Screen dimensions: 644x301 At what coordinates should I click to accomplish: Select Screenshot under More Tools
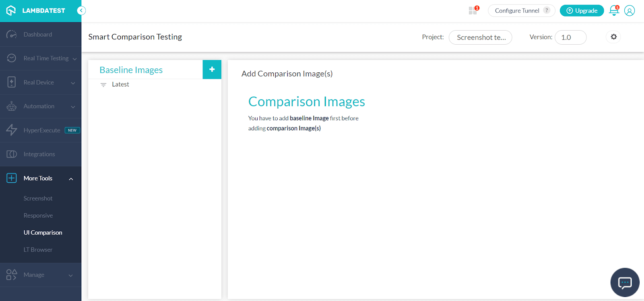coord(38,198)
